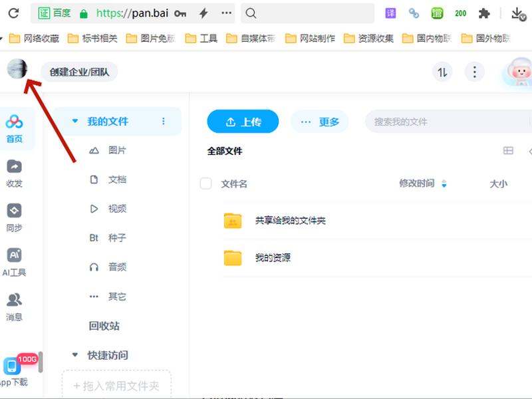Open the browser downloads icon
The width and height of the screenshot is (532, 399).
point(519,13)
